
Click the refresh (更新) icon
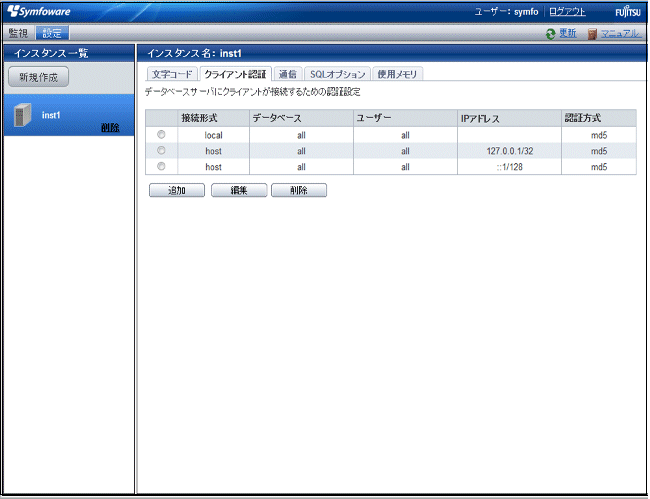551,34
